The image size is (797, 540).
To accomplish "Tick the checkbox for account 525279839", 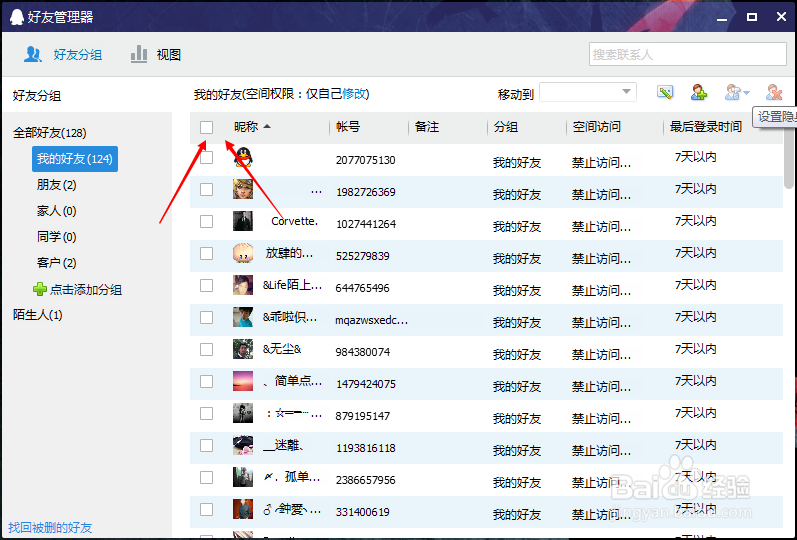I will 206,254.
